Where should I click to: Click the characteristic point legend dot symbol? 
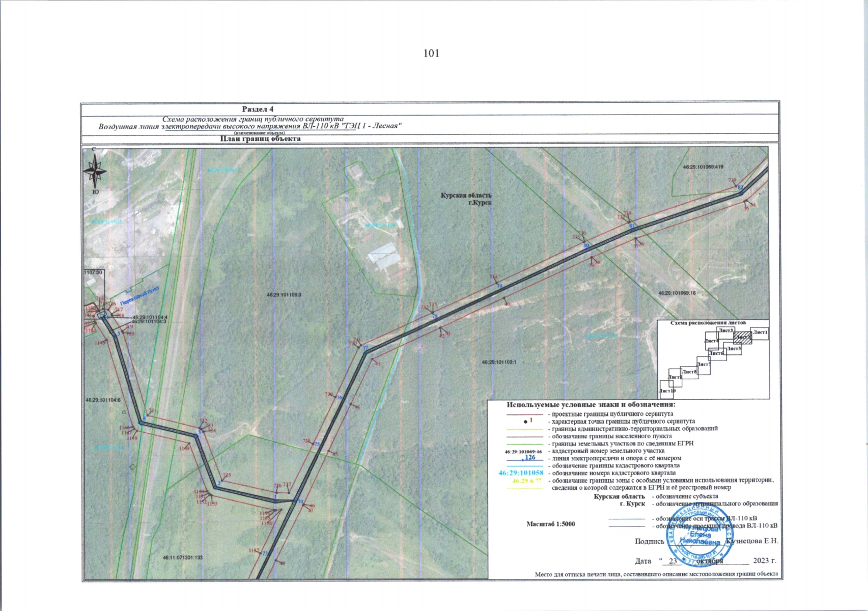(525, 422)
